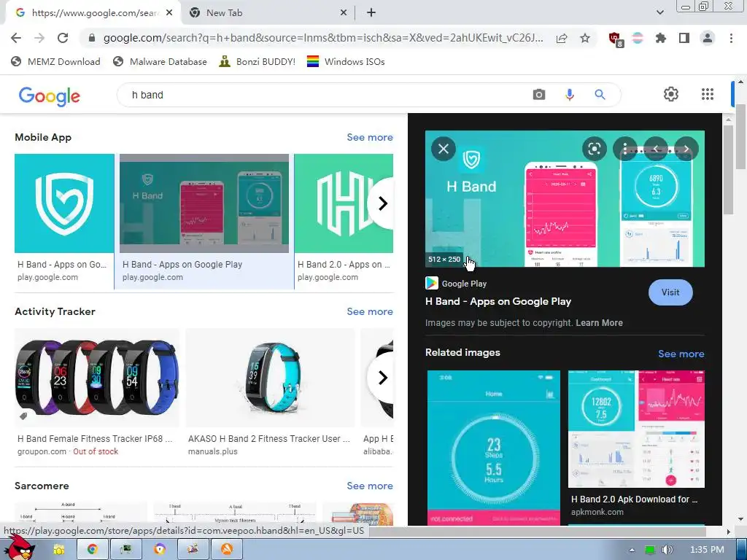Share this page from address bar

point(562,38)
